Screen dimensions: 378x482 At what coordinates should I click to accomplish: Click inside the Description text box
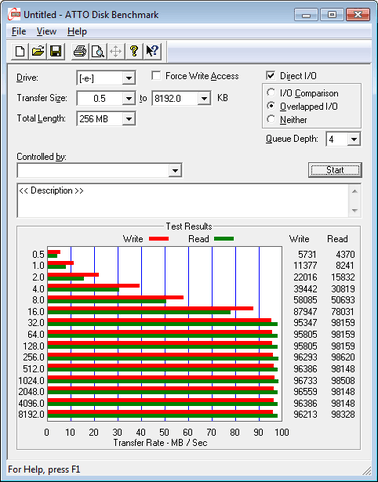click(x=182, y=201)
